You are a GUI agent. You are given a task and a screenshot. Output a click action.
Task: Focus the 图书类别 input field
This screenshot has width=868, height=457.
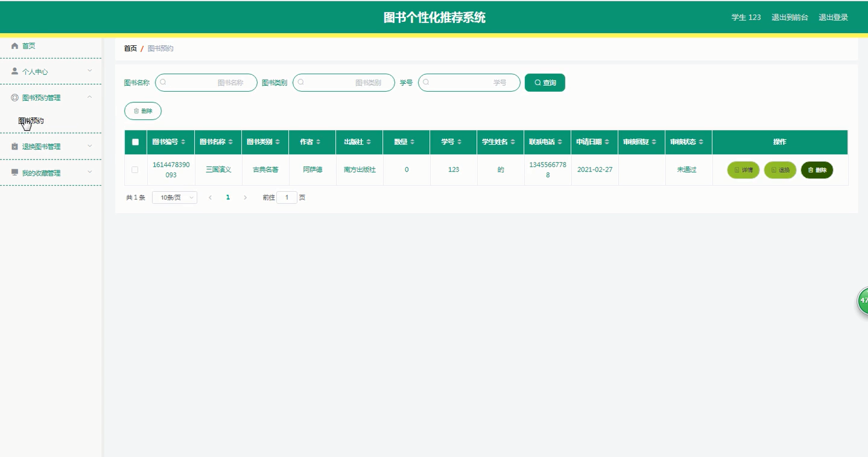tap(344, 83)
